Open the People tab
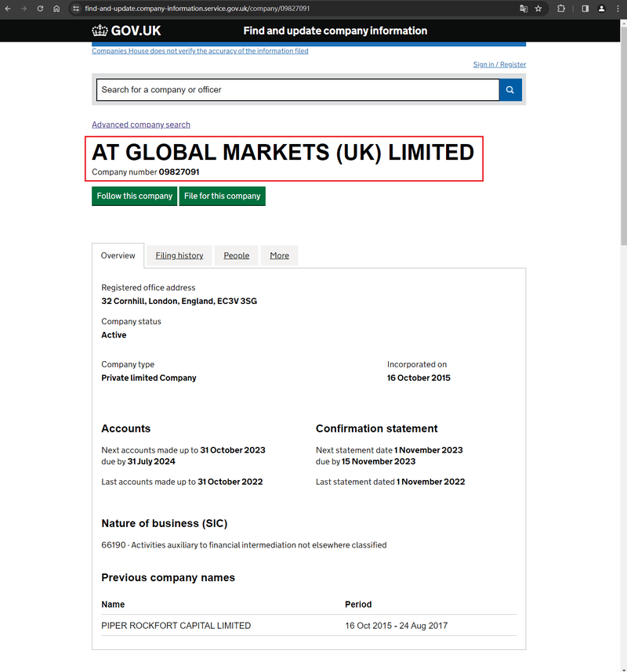This screenshot has width=627, height=672. click(237, 255)
